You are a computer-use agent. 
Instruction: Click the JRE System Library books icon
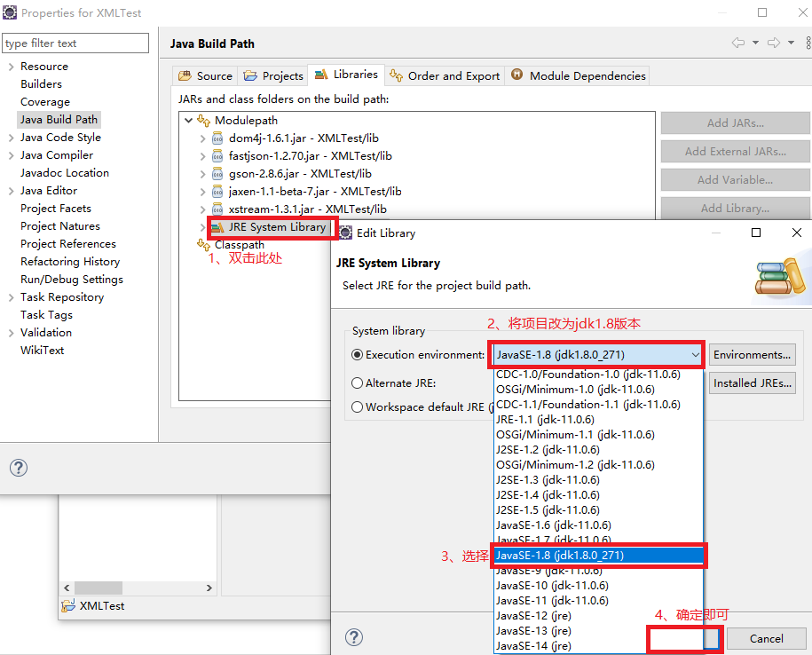217,227
